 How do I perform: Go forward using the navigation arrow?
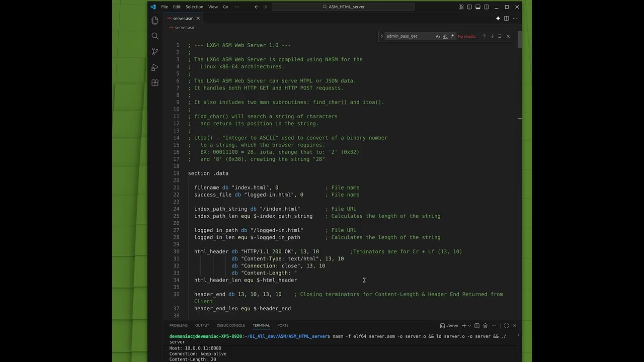coord(265,7)
